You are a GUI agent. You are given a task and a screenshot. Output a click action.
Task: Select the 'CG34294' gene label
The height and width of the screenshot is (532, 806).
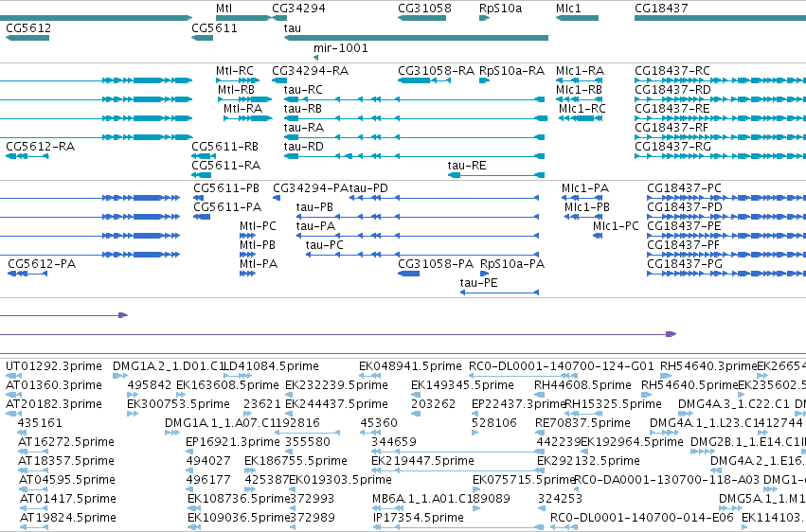click(x=298, y=9)
